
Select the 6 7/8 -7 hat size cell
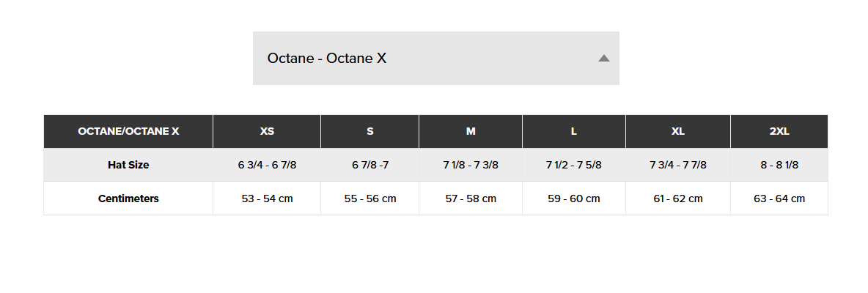(x=369, y=165)
